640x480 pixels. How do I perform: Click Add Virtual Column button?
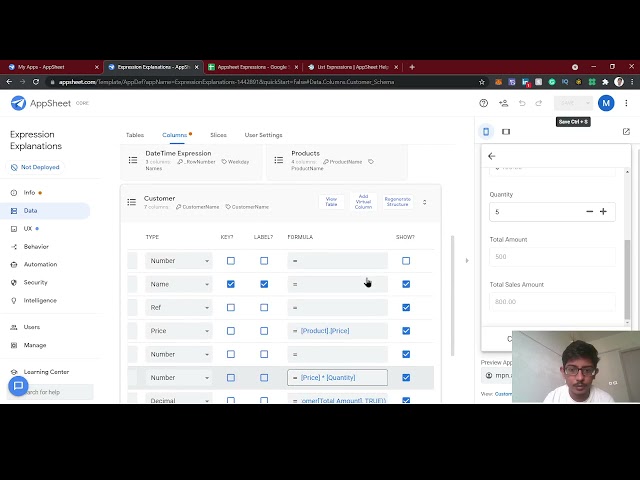click(363, 202)
